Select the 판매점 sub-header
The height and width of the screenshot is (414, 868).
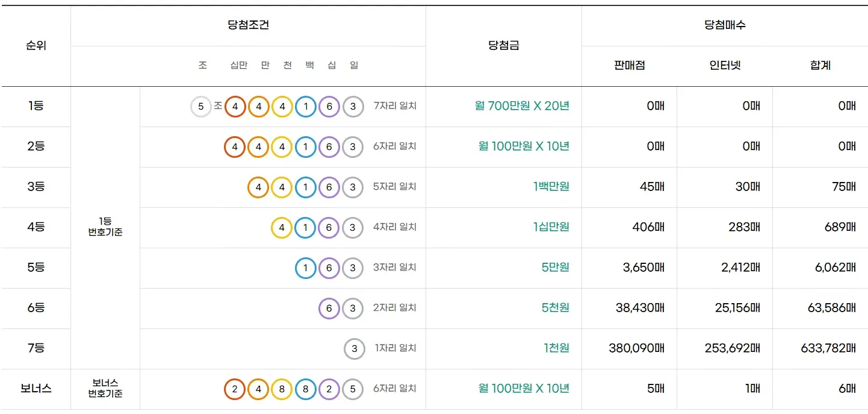(629, 66)
